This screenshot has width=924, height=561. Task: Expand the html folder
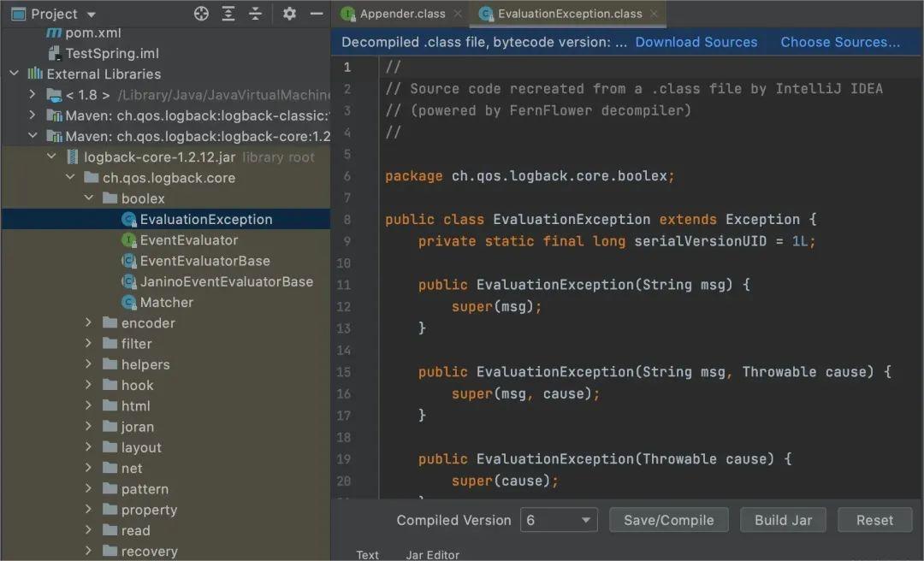click(x=89, y=405)
